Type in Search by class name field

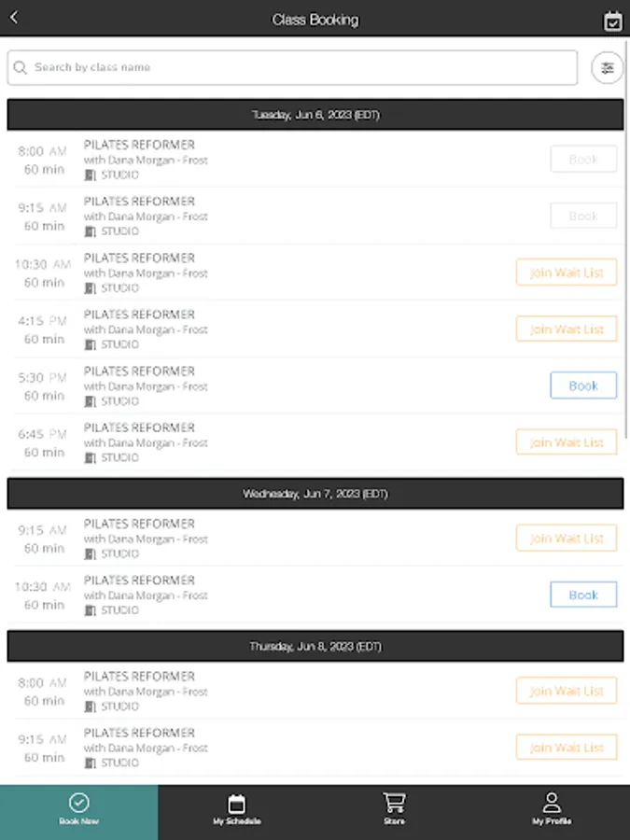click(299, 67)
